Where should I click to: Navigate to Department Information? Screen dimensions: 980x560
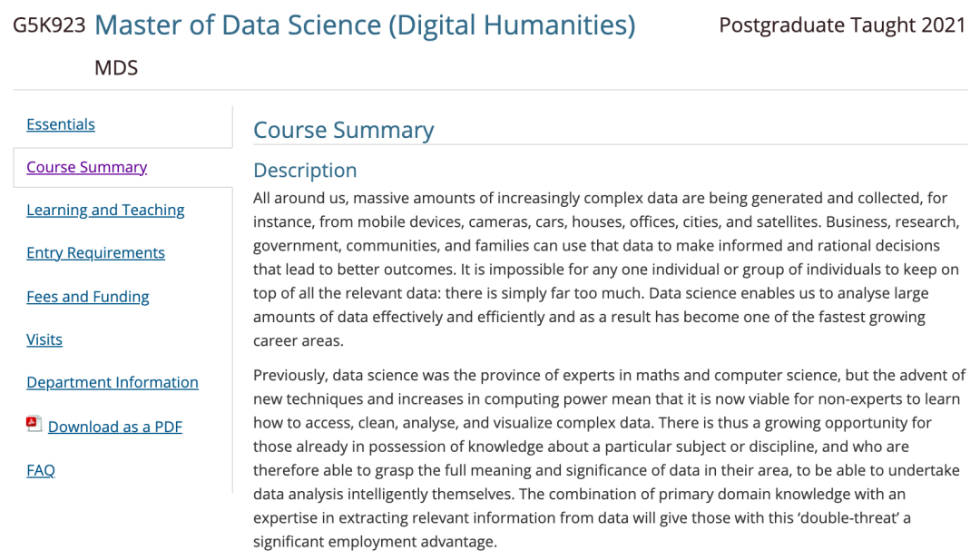point(113,382)
